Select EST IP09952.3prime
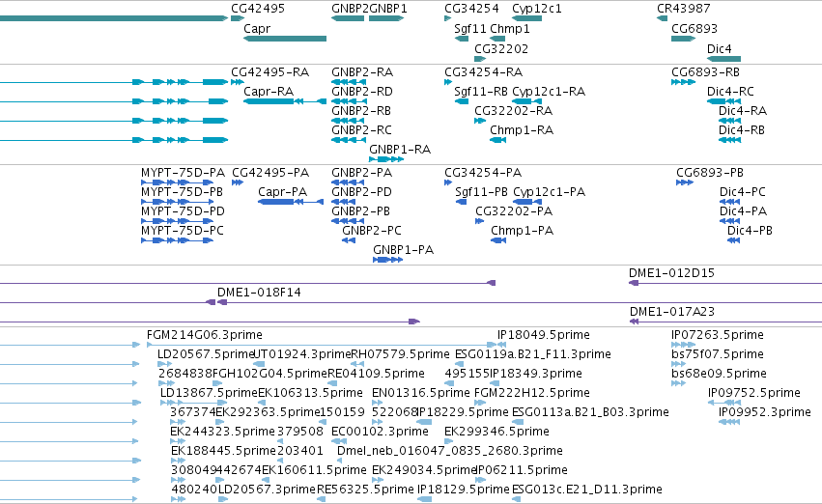Image resolution: width=822 pixels, height=504 pixels. click(x=765, y=413)
